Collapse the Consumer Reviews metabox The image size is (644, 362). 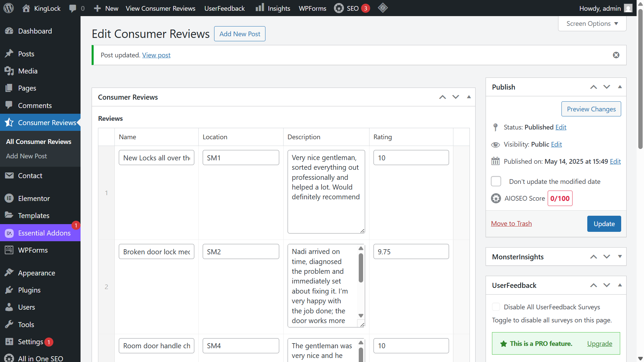pos(468,97)
